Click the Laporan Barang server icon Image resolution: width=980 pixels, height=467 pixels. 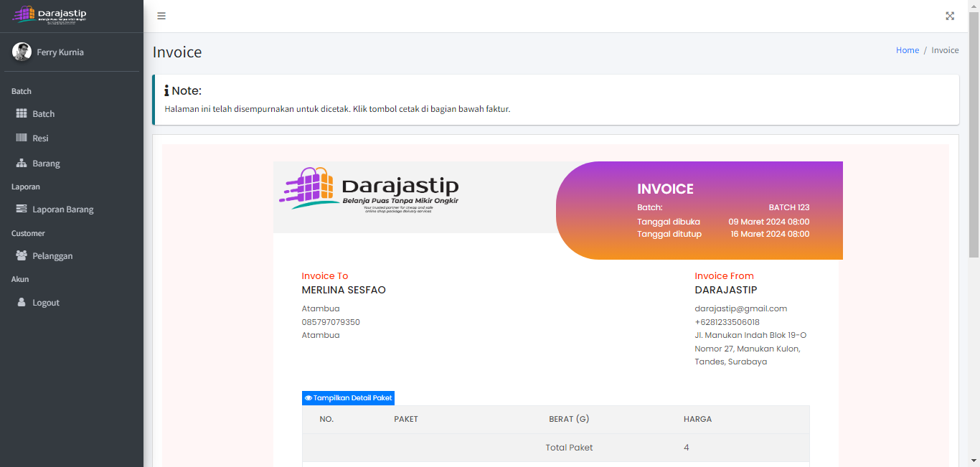[x=22, y=209]
